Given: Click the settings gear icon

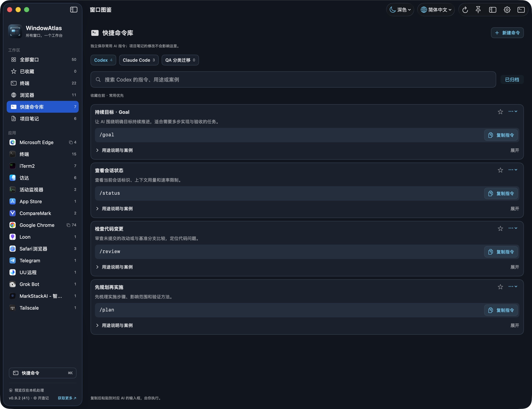Looking at the screenshot, I should click(507, 10).
